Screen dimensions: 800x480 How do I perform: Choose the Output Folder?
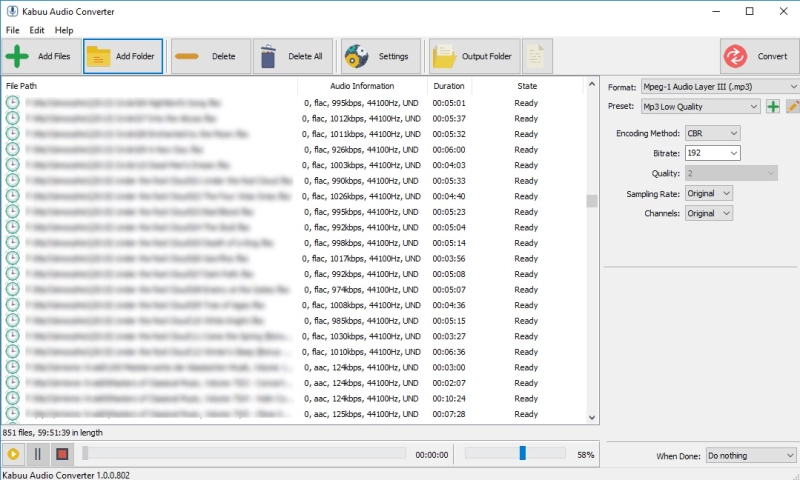[474, 56]
